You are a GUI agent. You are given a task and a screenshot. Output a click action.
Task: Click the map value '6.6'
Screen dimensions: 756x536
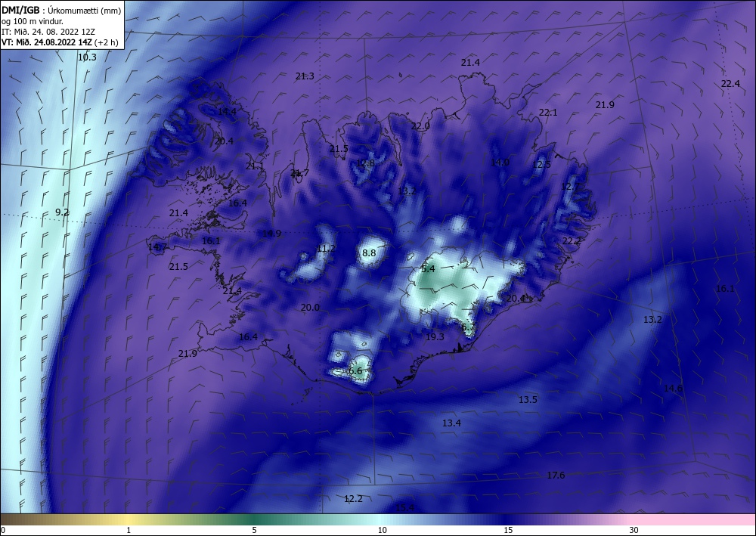(x=355, y=371)
